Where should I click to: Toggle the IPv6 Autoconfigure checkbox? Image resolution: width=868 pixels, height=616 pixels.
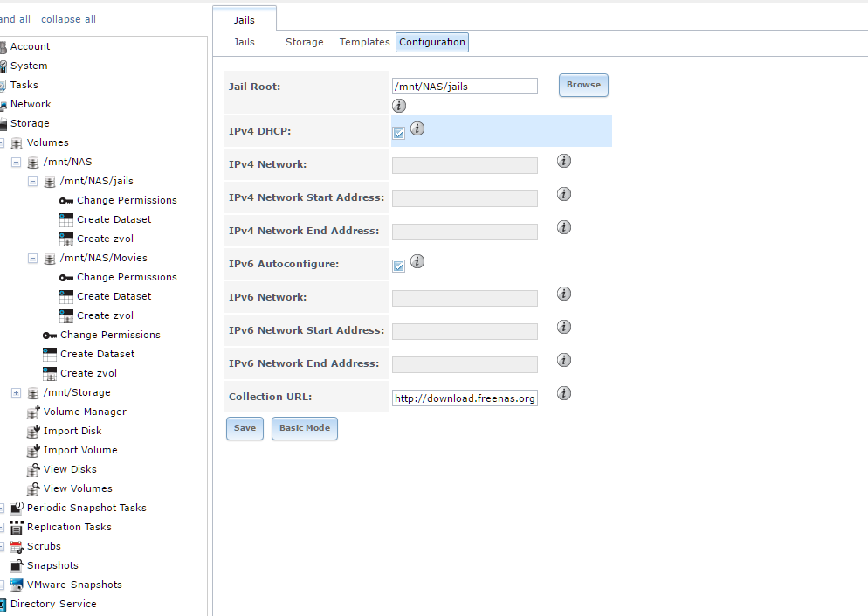point(399,266)
